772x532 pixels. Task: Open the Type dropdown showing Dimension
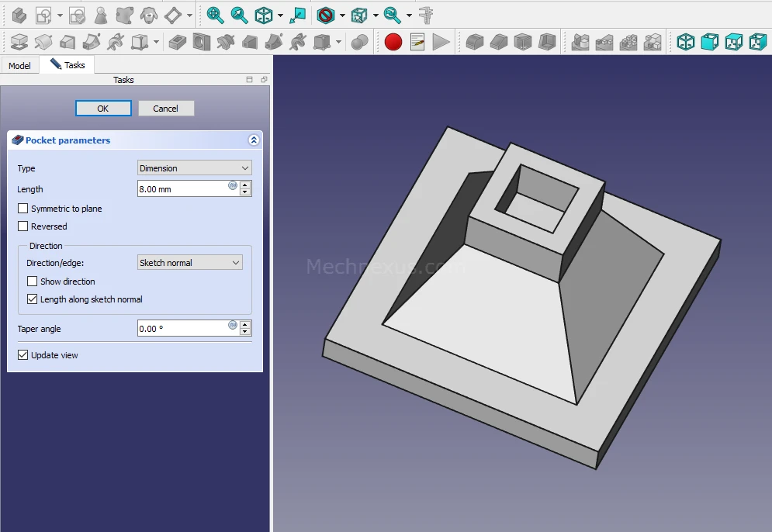[194, 168]
